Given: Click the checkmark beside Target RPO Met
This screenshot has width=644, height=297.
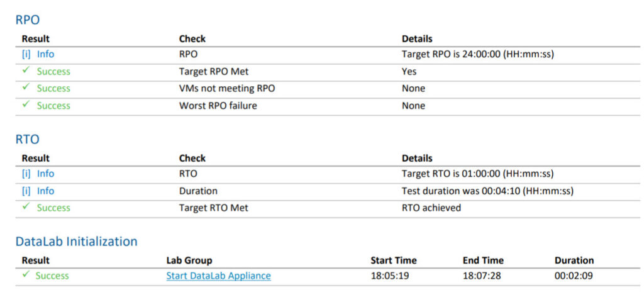Looking at the screenshot, I should tap(26, 71).
